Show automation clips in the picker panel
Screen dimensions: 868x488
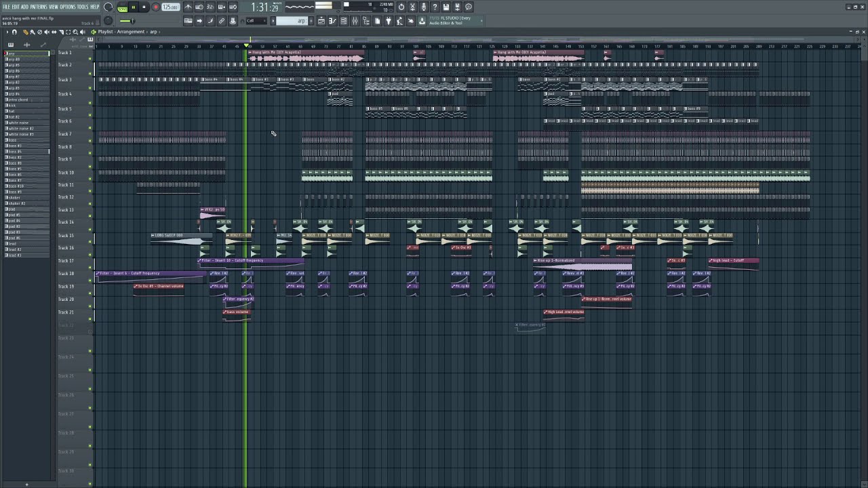(x=43, y=45)
